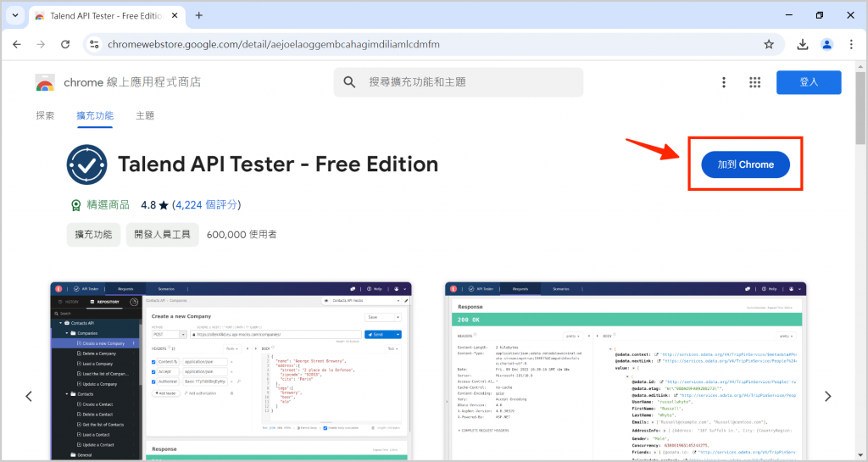Image resolution: width=868 pixels, height=462 pixels.
Task: Reload the current page
Action: (x=65, y=44)
